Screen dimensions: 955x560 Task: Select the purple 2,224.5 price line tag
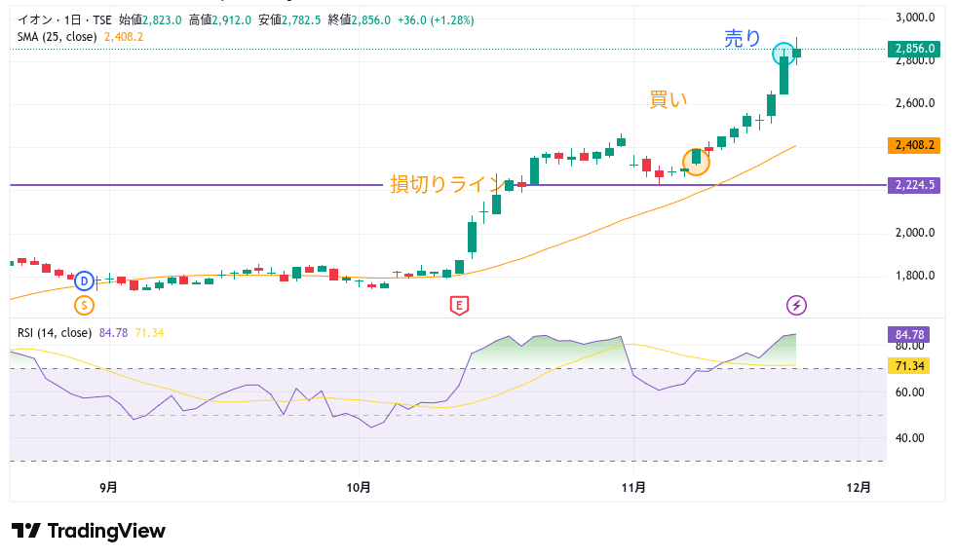coord(914,185)
